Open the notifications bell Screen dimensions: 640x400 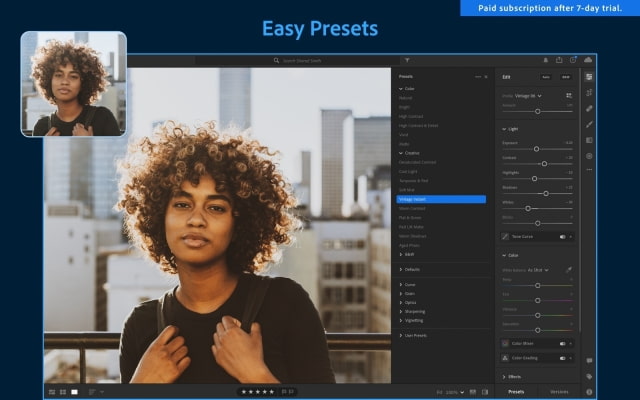pyautogui.click(x=545, y=60)
